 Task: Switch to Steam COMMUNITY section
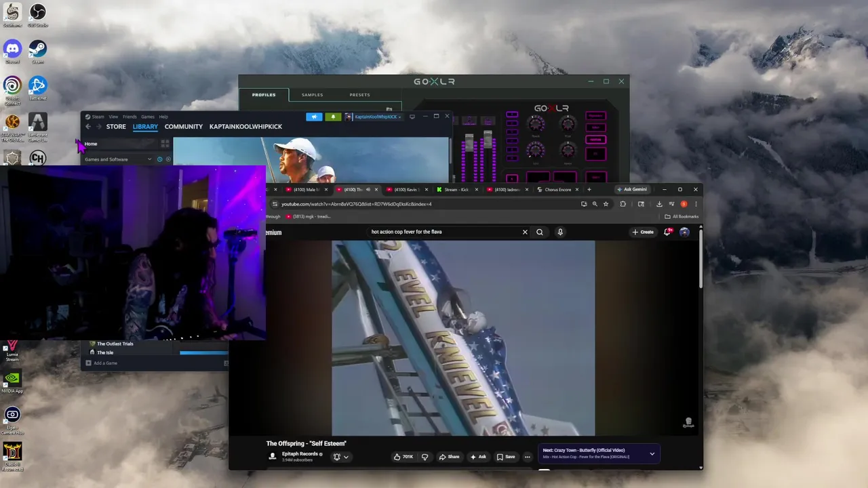pyautogui.click(x=183, y=127)
